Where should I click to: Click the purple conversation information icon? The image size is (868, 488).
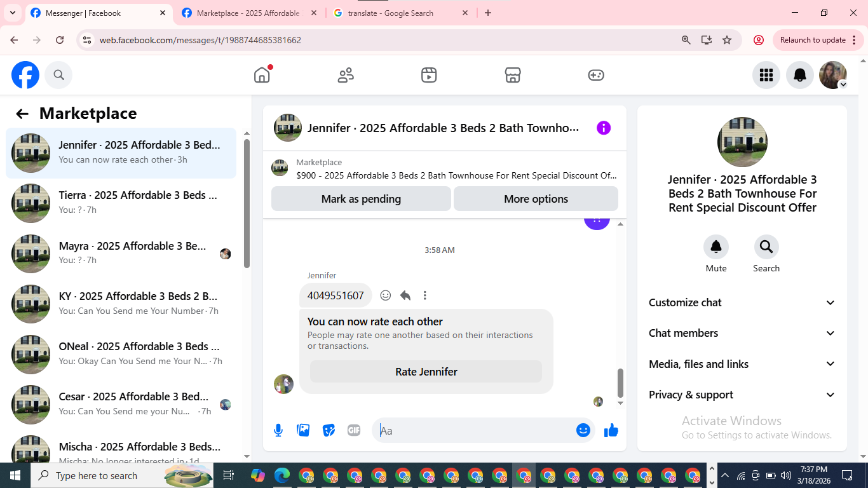point(604,128)
